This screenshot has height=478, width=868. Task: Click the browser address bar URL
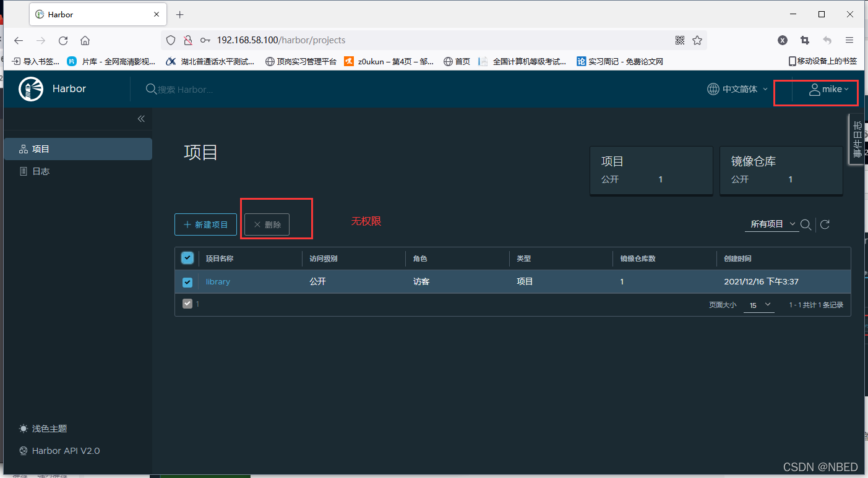(281, 40)
